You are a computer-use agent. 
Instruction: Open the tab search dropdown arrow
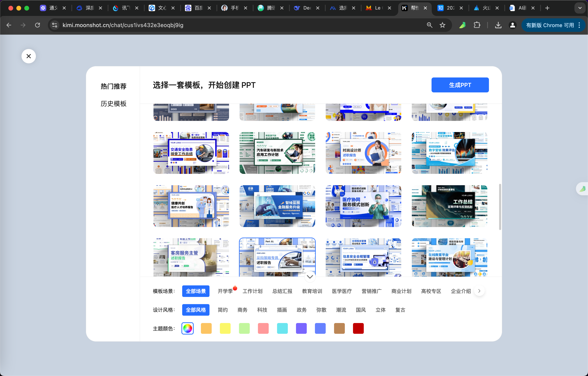tap(580, 8)
